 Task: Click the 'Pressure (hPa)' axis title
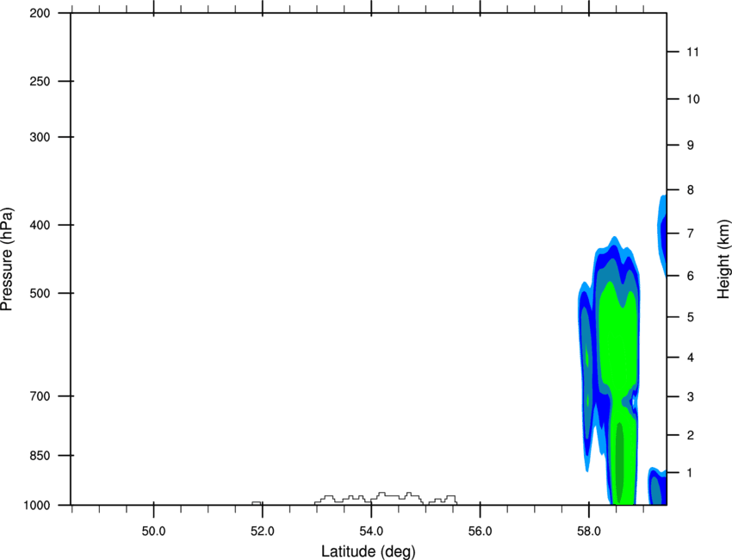click(7, 259)
